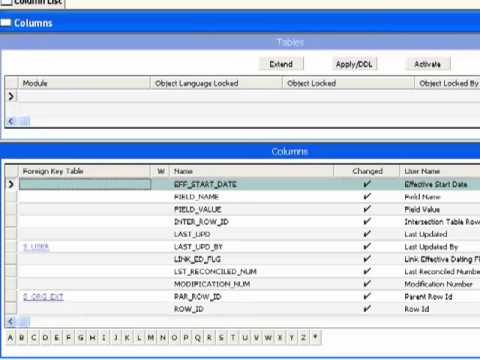The image size is (480, 360).
Task: Filter by letter F in alphabet index
Action: point(69,338)
